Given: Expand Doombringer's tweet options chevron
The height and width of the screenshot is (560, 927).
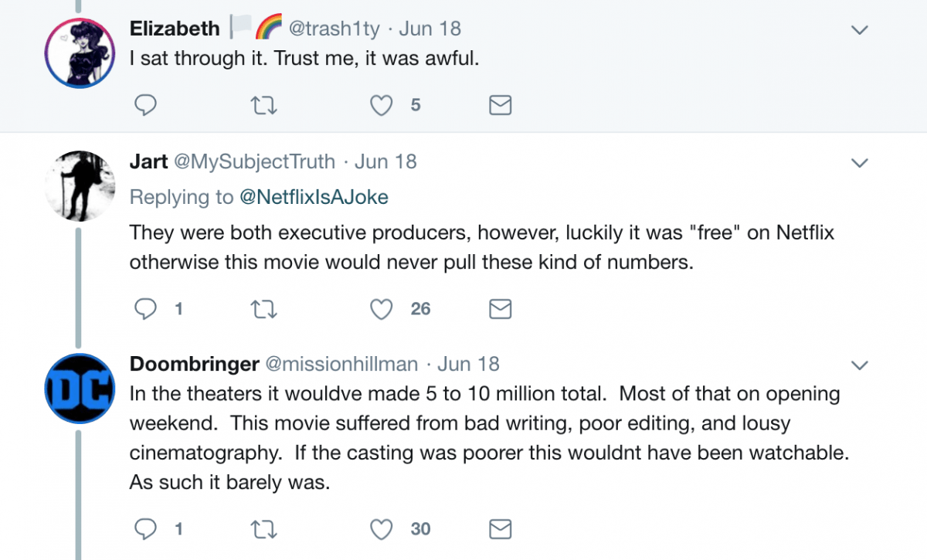Looking at the screenshot, I should pos(859,365).
